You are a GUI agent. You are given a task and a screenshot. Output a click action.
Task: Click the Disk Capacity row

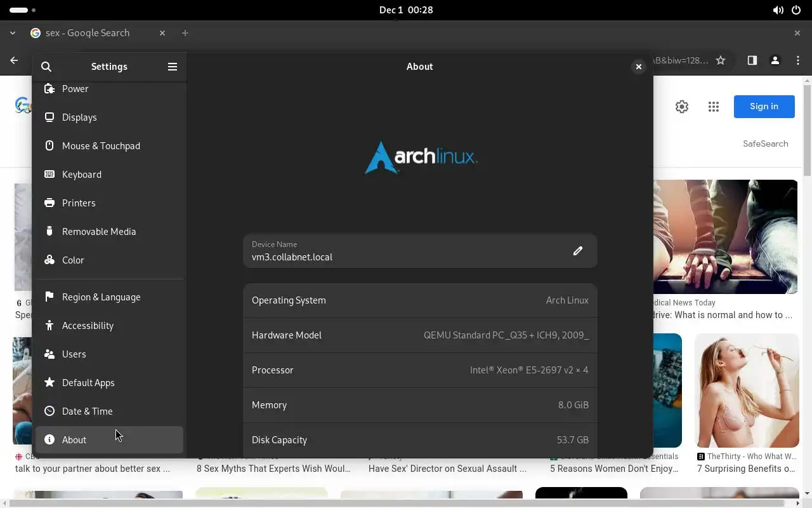420,440
